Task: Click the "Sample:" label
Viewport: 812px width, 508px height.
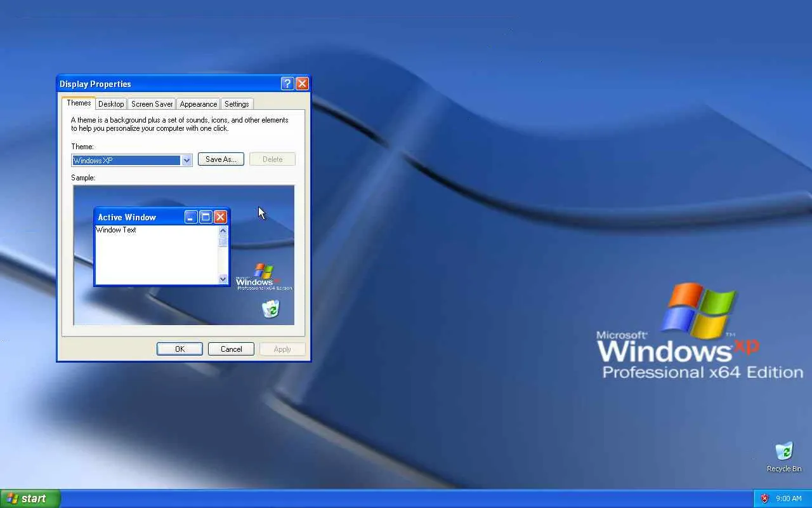Action: [83, 178]
